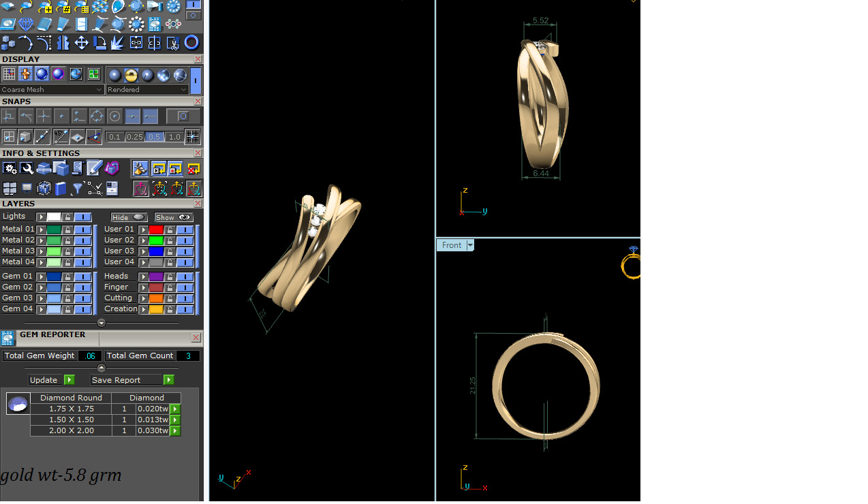The width and height of the screenshot is (868, 504).
Task: Select the move arrows tool
Action: point(81,43)
